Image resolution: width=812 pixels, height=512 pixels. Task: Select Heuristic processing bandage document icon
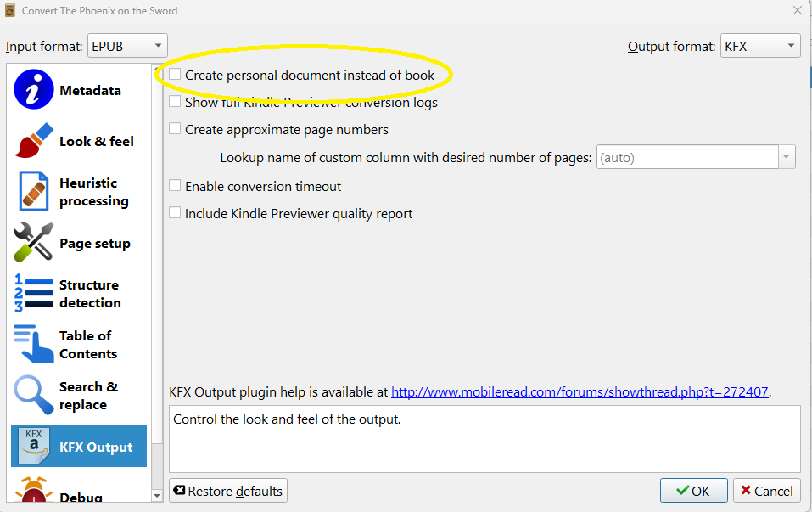pos(34,191)
